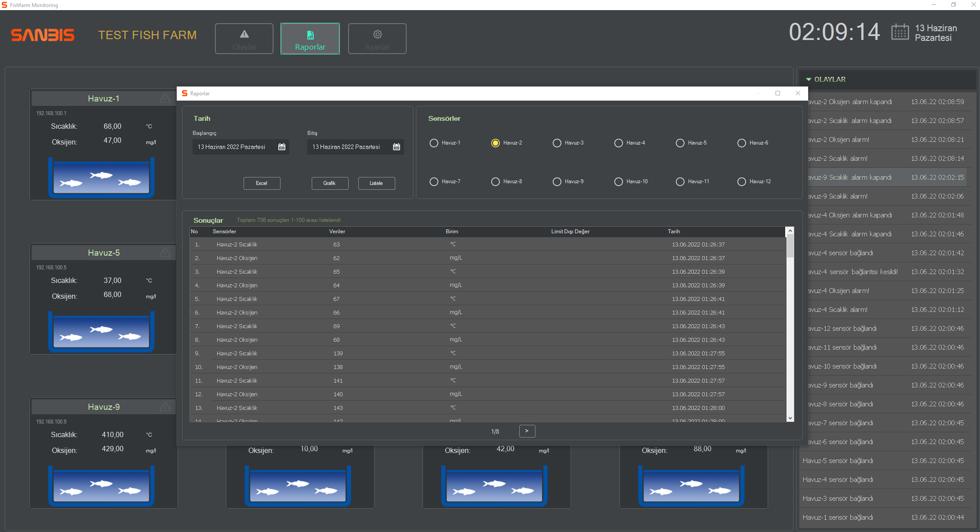The width and height of the screenshot is (980, 532).
Task: Click Sensörler column header
Action: pyautogui.click(x=224, y=232)
